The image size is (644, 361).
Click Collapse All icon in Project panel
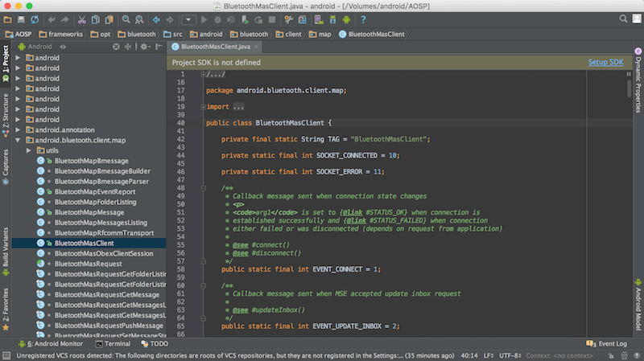pyautogui.click(x=128, y=47)
